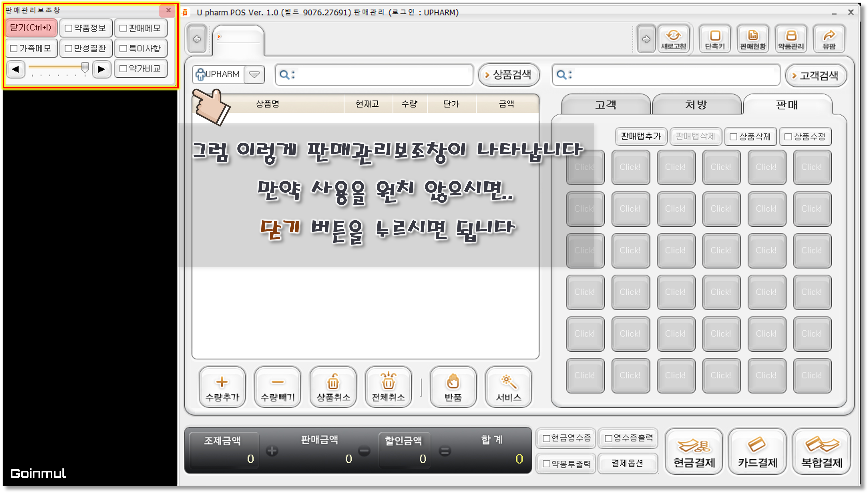This screenshot has height=493, width=868.
Task: Click the slider handle in auxiliary window
Action: click(x=85, y=67)
